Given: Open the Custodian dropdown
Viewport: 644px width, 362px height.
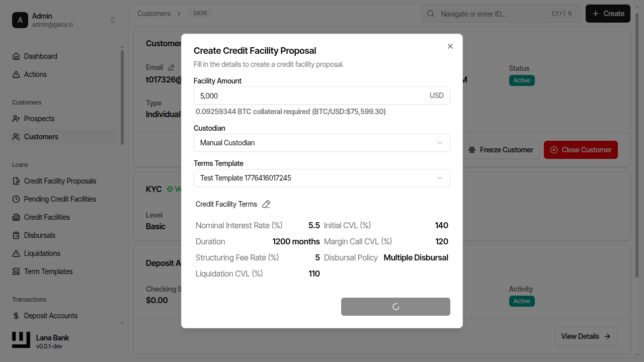Looking at the screenshot, I should [x=321, y=143].
